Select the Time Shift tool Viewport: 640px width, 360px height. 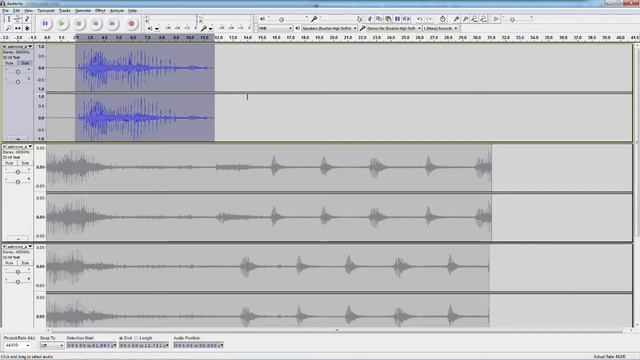point(18,28)
